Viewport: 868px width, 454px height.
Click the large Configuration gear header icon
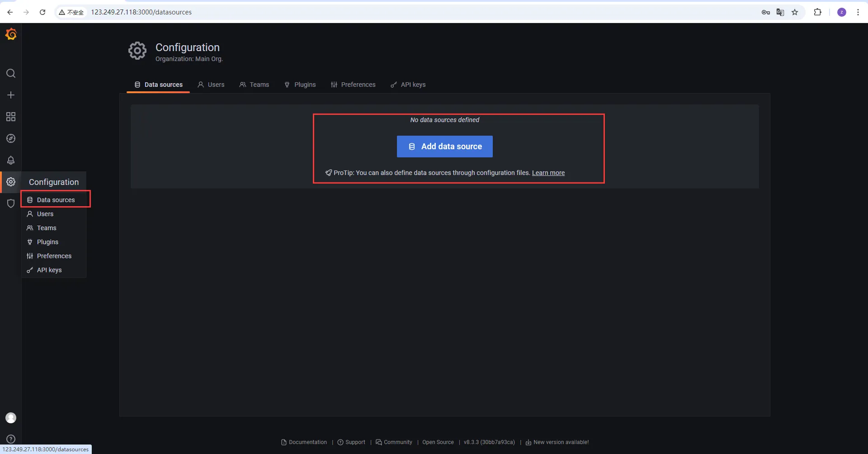click(x=137, y=51)
